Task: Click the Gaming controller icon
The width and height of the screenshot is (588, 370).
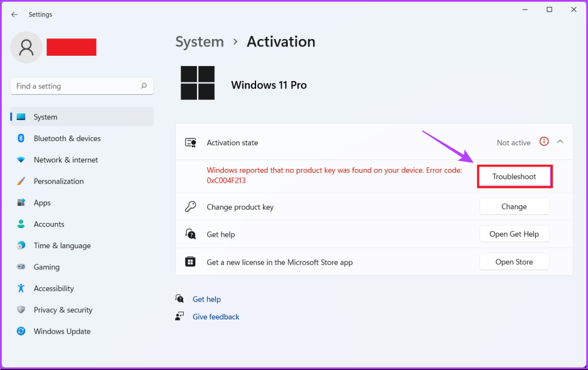Action: [x=21, y=267]
